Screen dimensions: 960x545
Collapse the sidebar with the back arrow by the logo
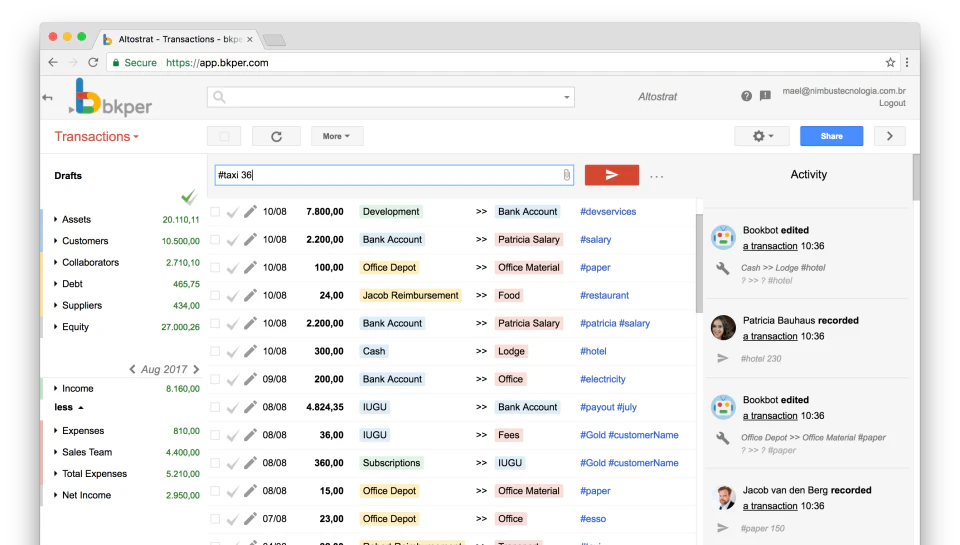pyautogui.click(x=47, y=97)
